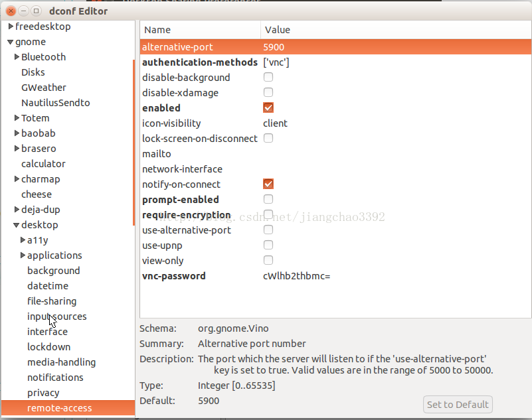The image size is (532, 420).
Task: Select the interface tree item
Action: (x=48, y=332)
